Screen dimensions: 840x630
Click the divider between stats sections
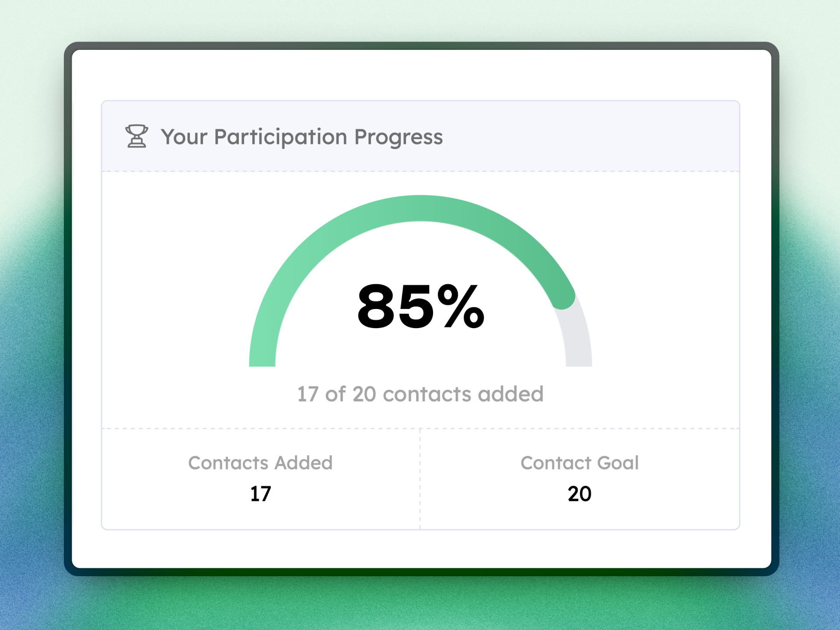tap(420, 477)
